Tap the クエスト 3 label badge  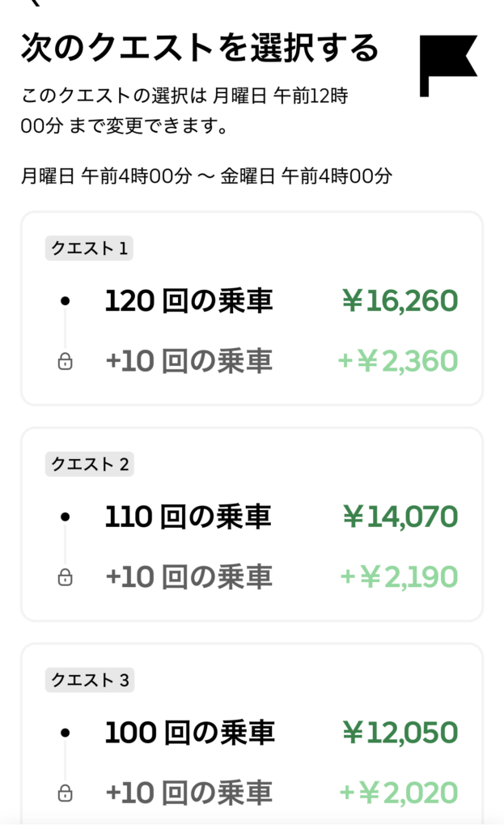[x=89, y=680]
